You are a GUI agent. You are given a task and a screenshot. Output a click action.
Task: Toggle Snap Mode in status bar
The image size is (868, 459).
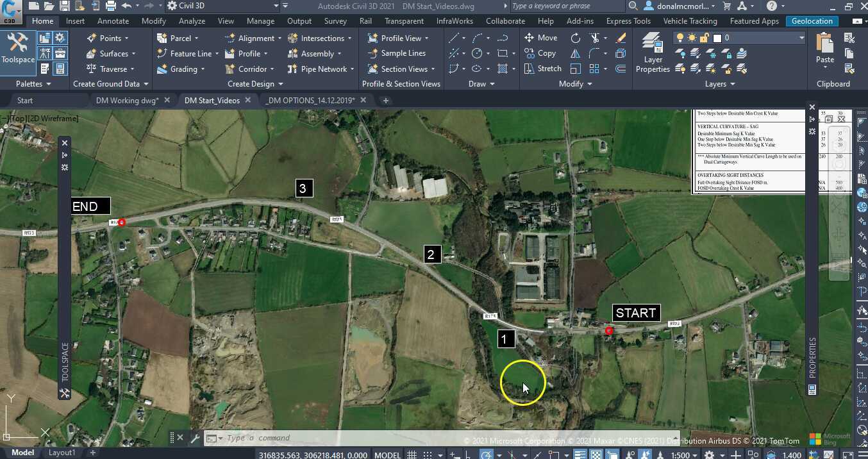(426, 455)
